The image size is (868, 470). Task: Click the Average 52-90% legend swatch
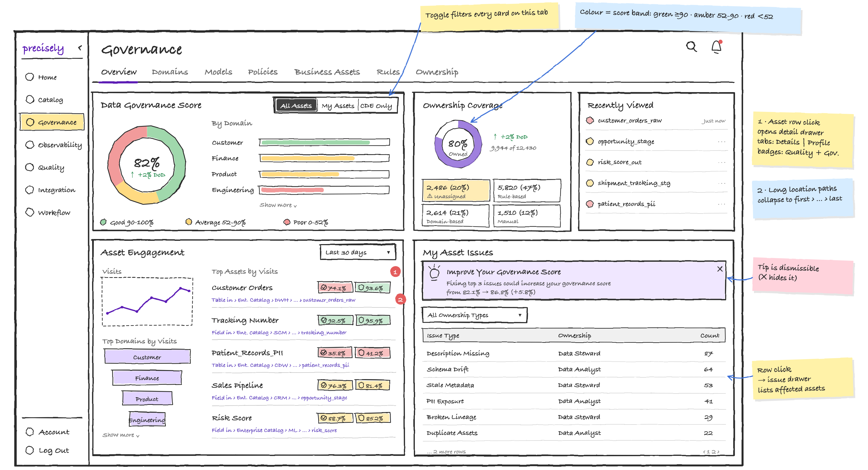click(189, 222)
